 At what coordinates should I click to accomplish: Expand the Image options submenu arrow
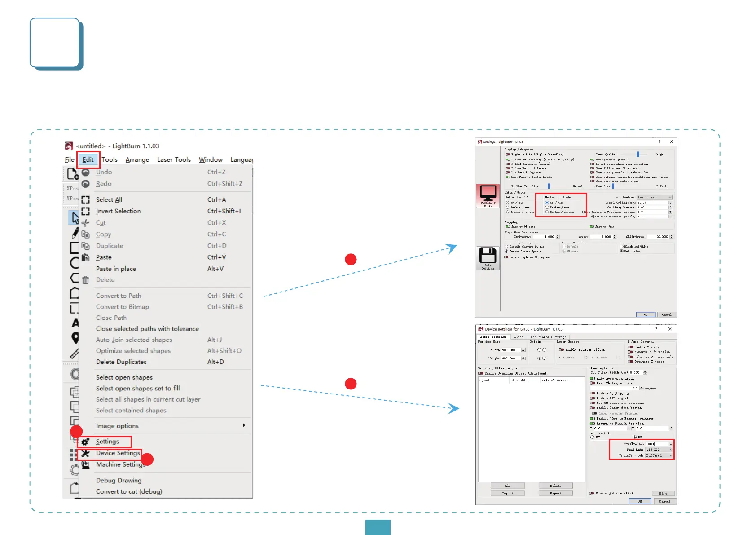click(x=244, y=425)
